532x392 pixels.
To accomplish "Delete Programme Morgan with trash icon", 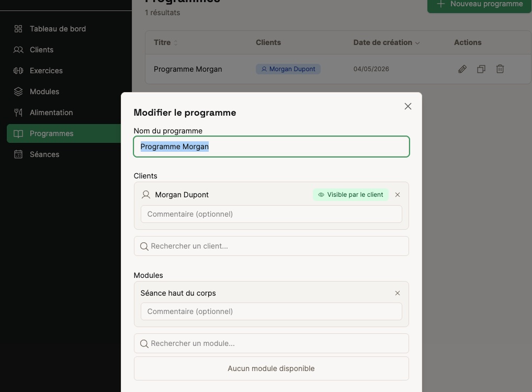I will point(500,69).
